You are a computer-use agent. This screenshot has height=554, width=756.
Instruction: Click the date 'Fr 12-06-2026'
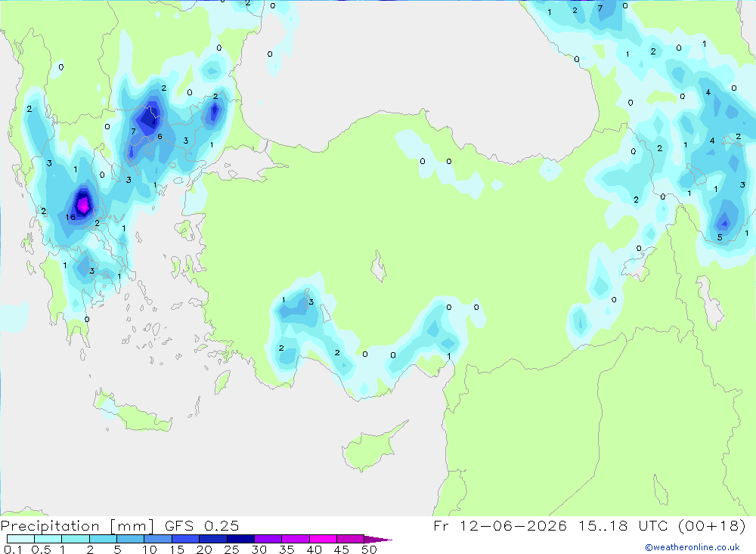(x=500, y=525)
